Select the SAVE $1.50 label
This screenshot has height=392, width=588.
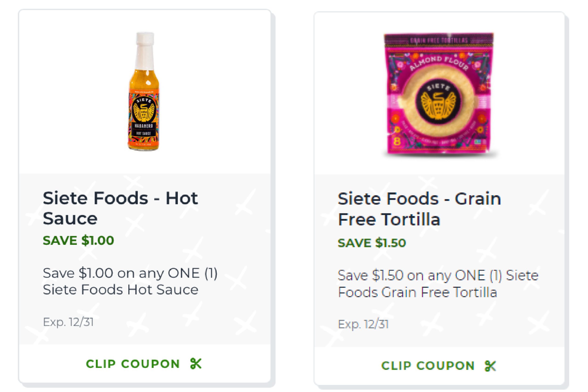(372, 243)
